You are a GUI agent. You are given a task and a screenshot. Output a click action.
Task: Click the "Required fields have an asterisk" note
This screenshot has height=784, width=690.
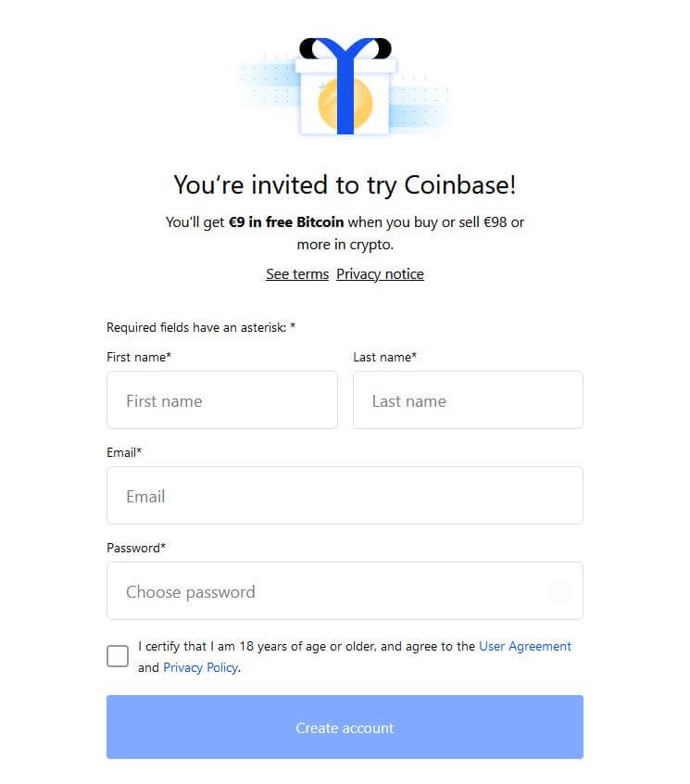pyautogui.click(x=201, y=327)
